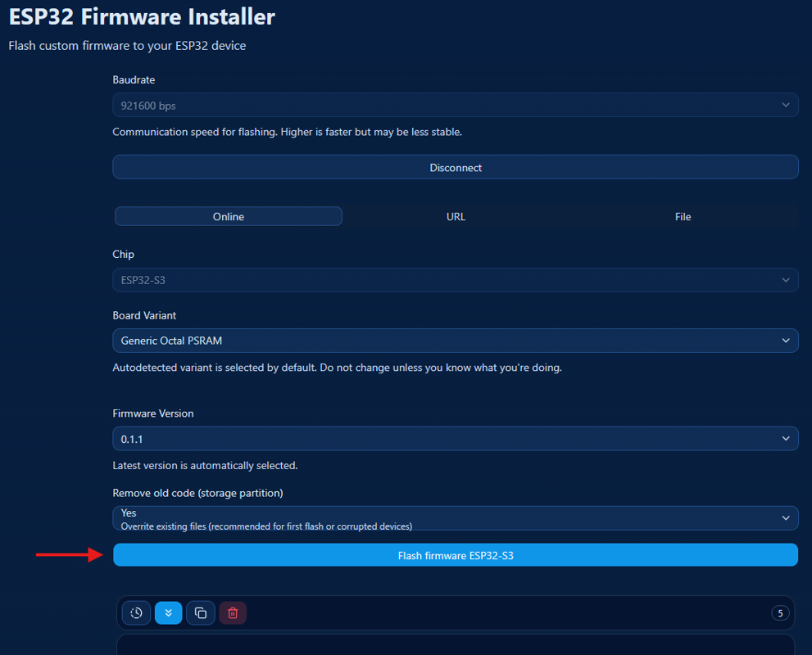
Task: Click the ESP32 Firmware Installer heading
Action: [142, 17]
